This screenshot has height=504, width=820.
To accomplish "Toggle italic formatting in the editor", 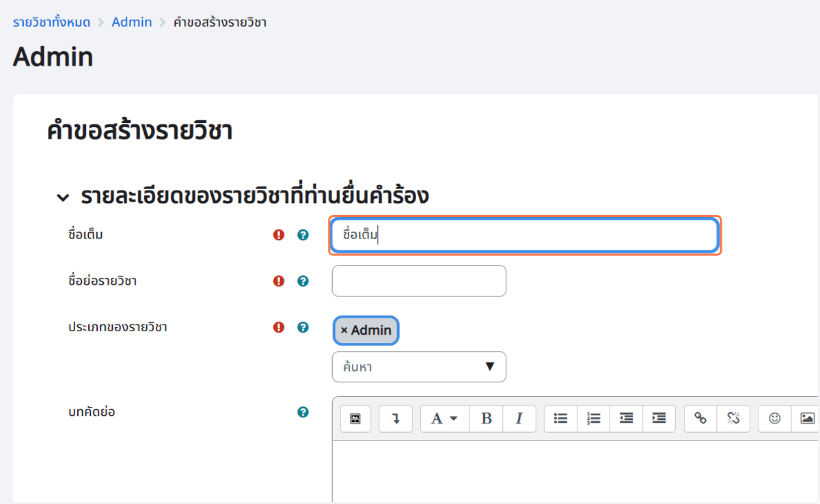I will (x=519, y=419).
